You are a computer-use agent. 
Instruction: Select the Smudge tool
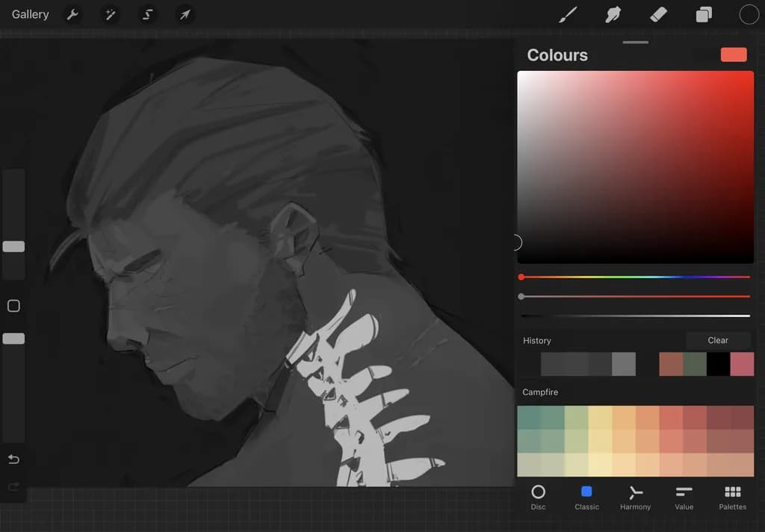coord(613,15)
